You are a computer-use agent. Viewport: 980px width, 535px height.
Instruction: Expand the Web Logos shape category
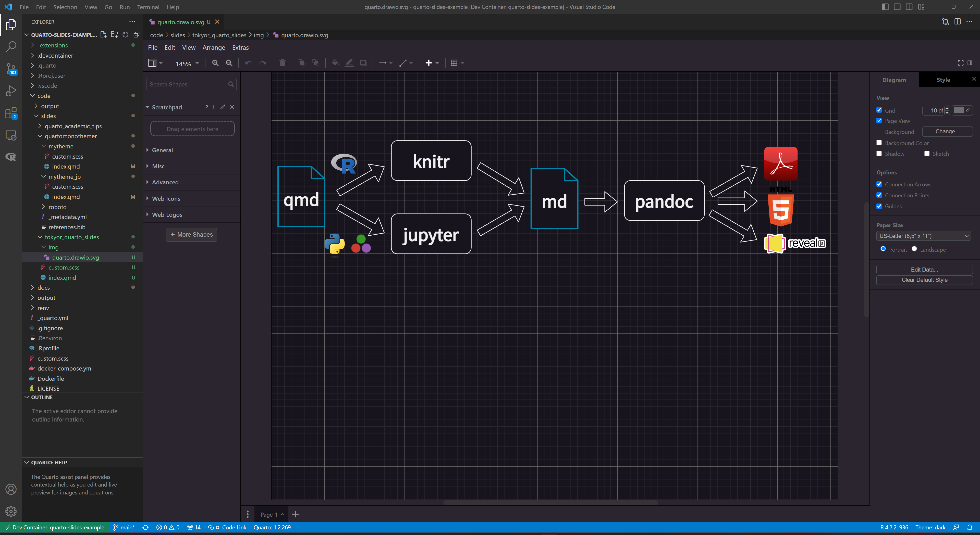(167, 215)
